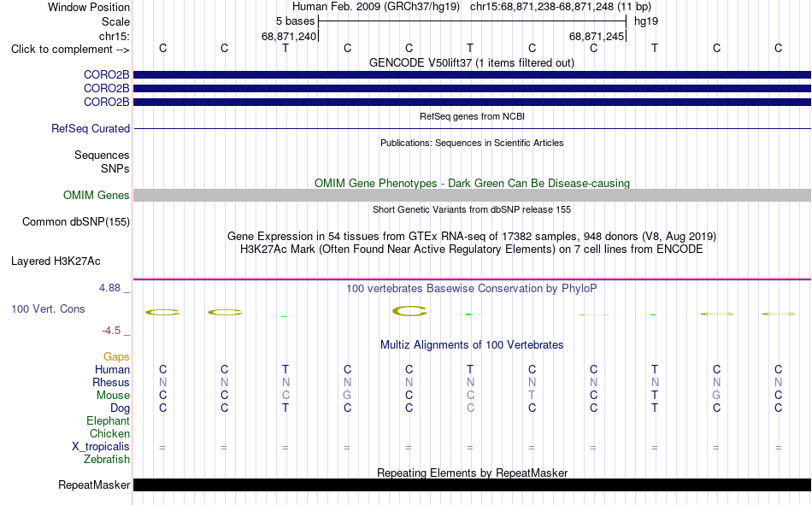Click the Common dbSNP(155) label
Screen dimensions: 812x505
(x=75, y=221)
